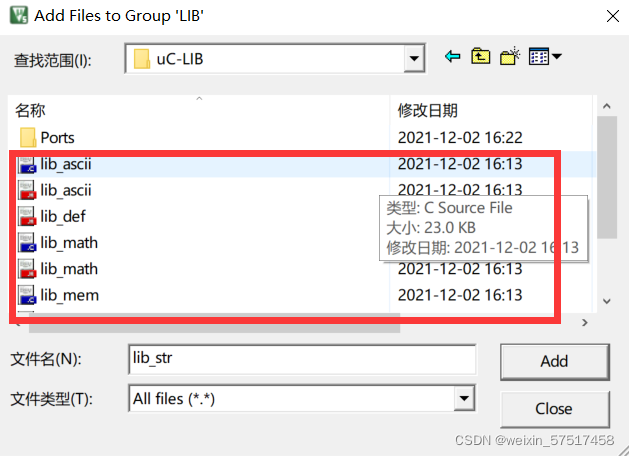Select the lib_math header file
Viewport: 629px width, 456px height.
(69, 269)
